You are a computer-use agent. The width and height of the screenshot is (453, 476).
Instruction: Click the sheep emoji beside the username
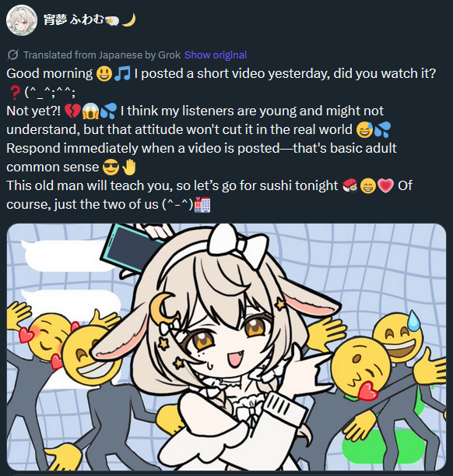point(112,20)
